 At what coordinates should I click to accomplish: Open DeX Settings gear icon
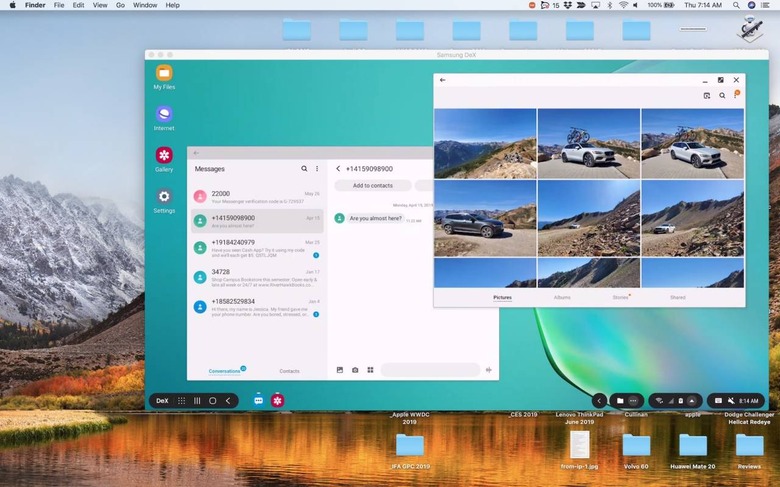164,197
